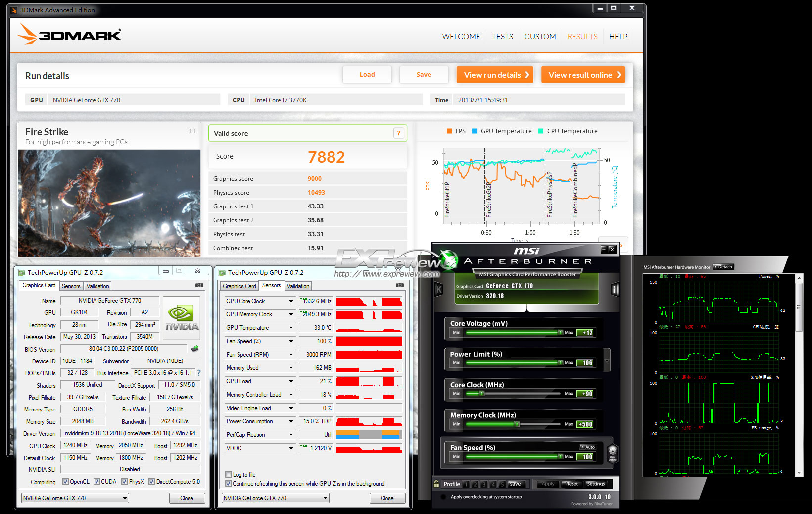Click the Save button in Run details

(424, 75)
